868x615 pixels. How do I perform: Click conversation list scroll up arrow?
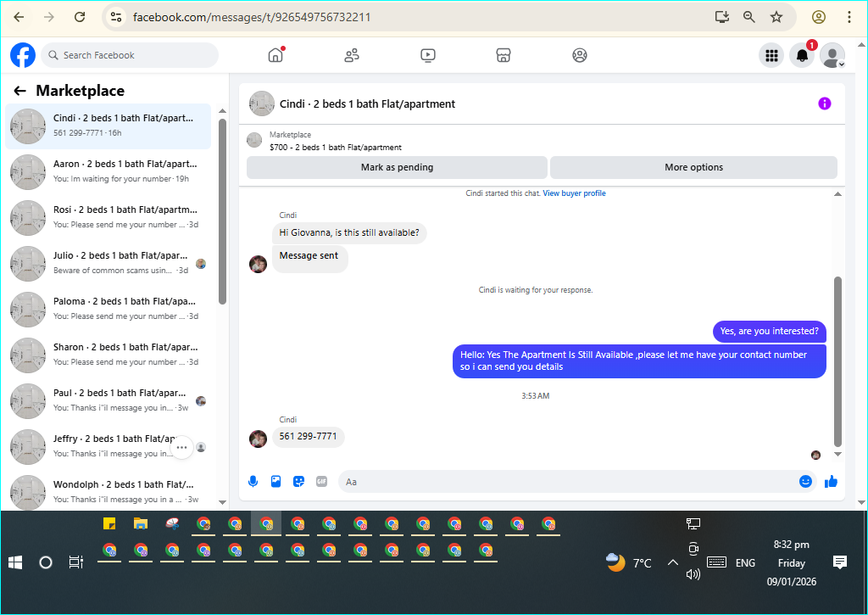click(222, 111)
